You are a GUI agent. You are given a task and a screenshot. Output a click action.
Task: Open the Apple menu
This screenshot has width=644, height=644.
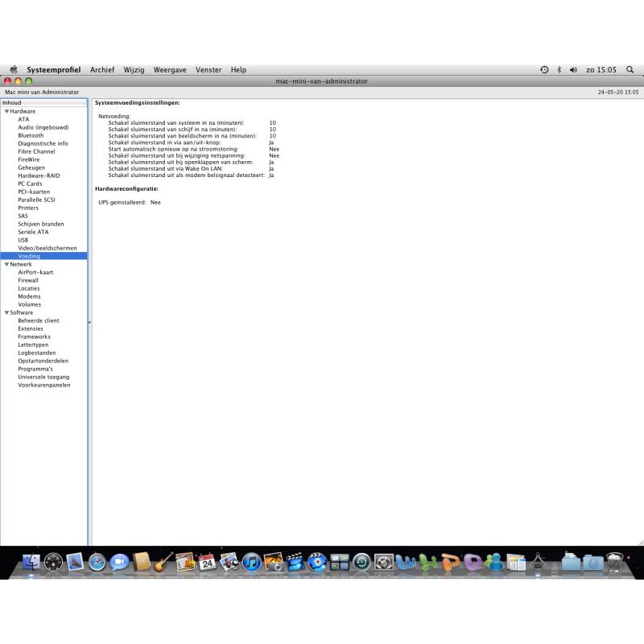pos(14,69)
